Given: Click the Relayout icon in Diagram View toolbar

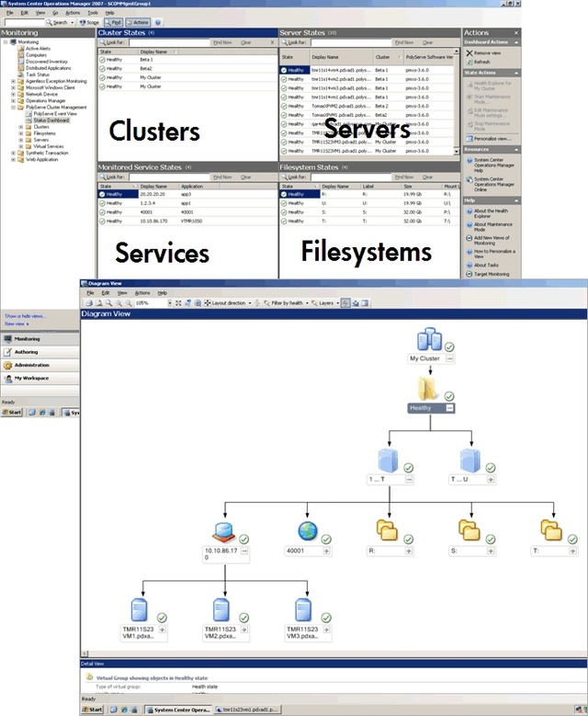Looking at the screenshot, I should point(188,303).
